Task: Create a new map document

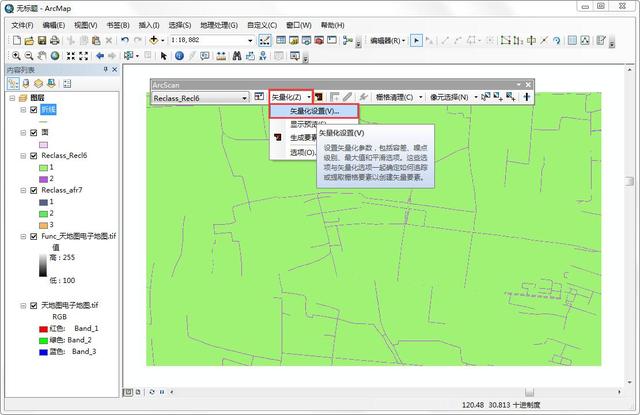Action: click(17, 40)
